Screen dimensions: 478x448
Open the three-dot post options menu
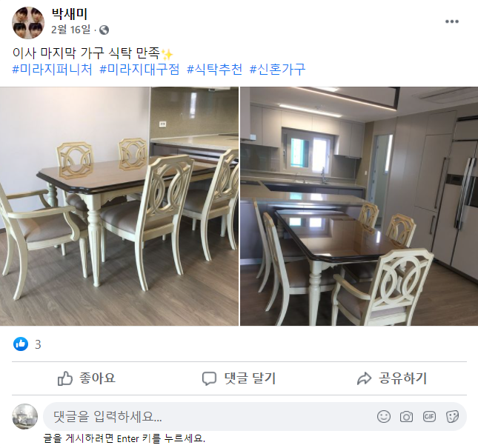pos(452,21)
